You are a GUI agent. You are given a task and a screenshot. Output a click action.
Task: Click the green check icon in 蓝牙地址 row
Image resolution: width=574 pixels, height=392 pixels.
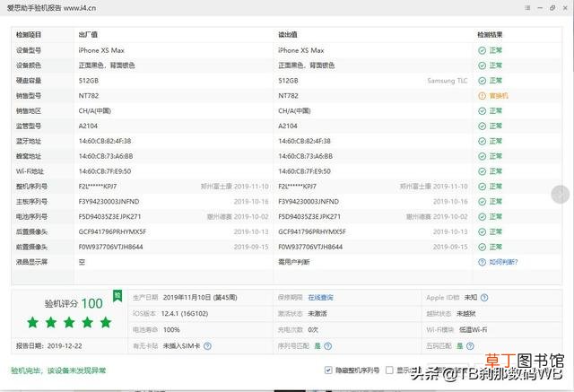(x=483, y=141)
